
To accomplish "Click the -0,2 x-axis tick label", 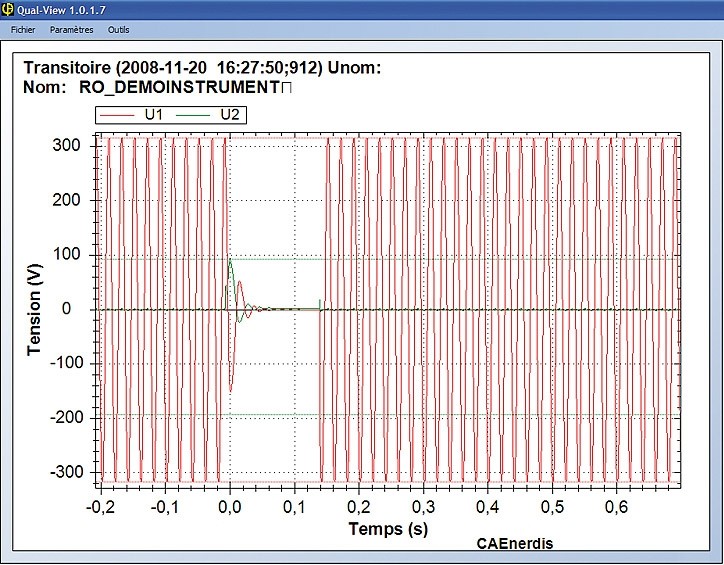I will [x=100, y=507].
